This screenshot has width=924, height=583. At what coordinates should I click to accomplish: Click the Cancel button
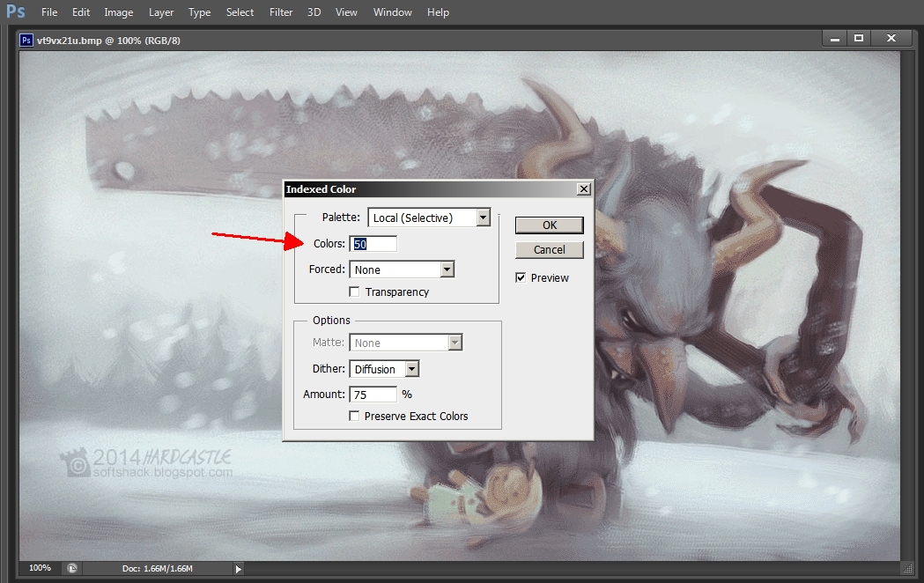(550, 250)
